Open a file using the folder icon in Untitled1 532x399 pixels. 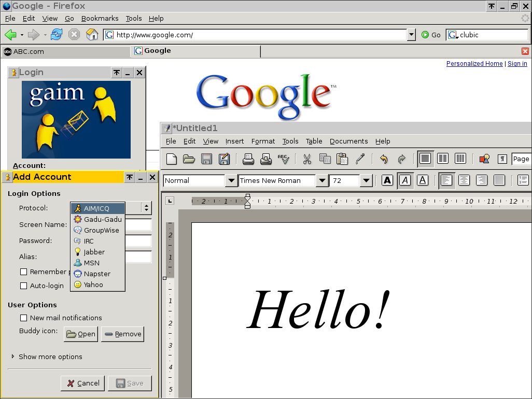click(x=189, y=159)
